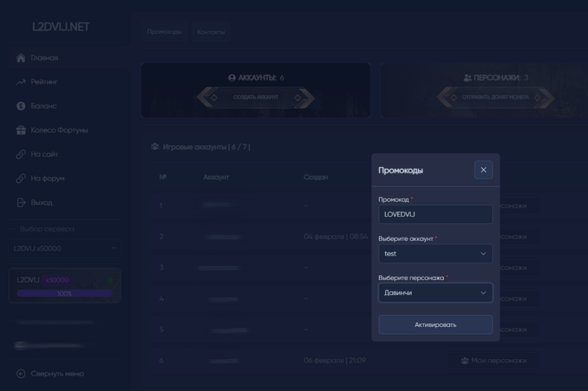Open Баланс via its coin icon
The height and width of the screenshot is (391, 588).
(x=21, y=106)
